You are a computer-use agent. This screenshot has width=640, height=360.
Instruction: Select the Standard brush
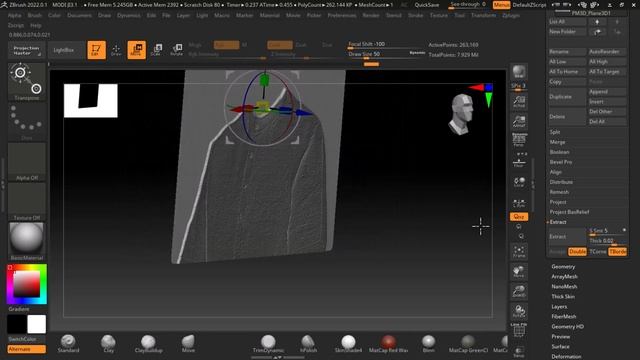pos(68,344)
